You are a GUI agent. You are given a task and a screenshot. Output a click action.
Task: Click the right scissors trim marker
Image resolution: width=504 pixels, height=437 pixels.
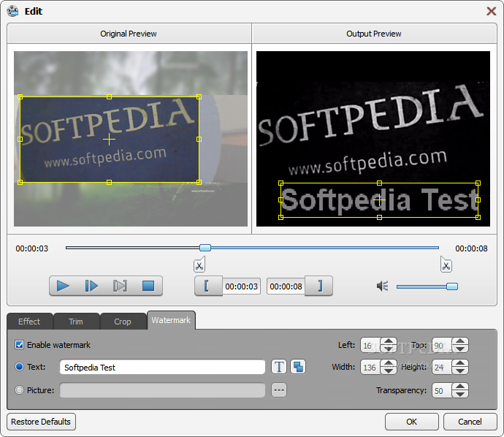pyautogui.click(x=446, y=265)
